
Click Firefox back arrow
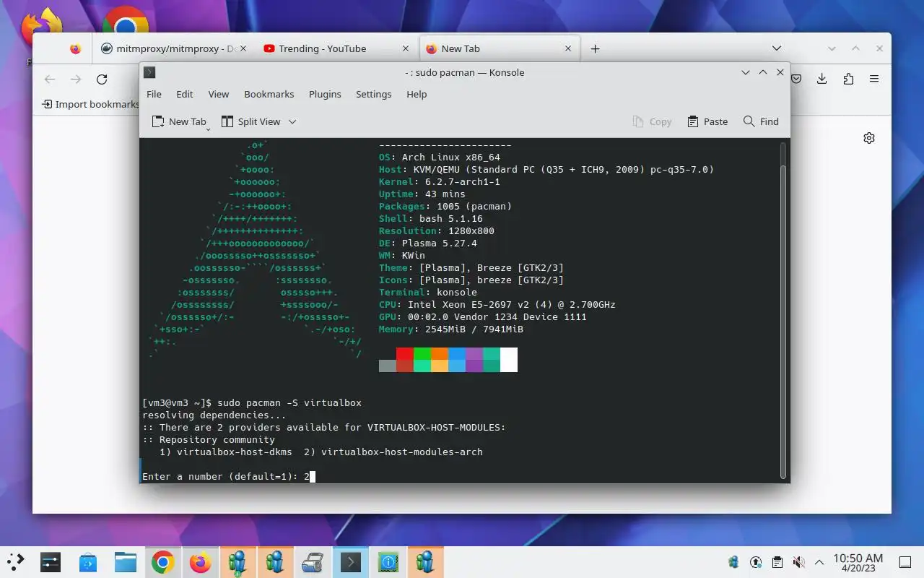(x=49, y=79)
